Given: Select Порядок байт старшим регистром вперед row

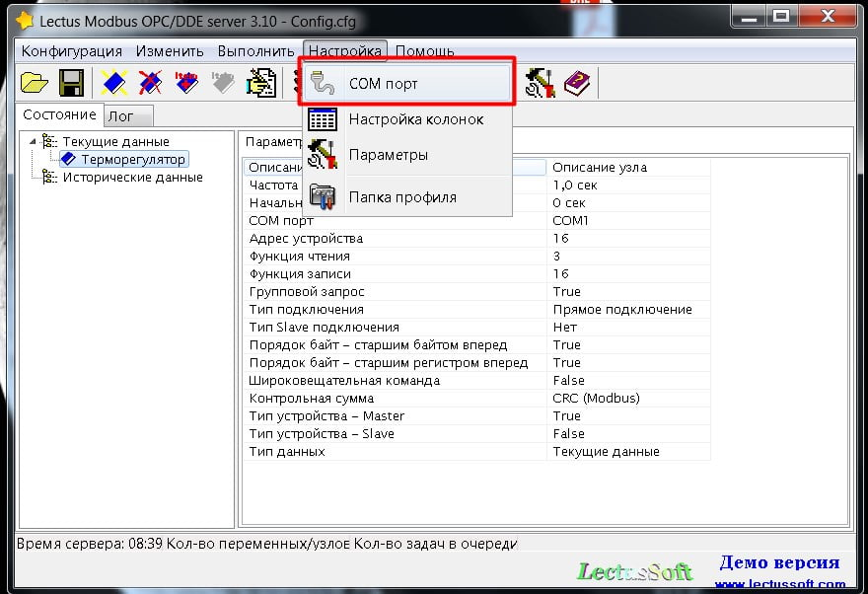Looking at the screenshot, I should click(x=476, y=362).
